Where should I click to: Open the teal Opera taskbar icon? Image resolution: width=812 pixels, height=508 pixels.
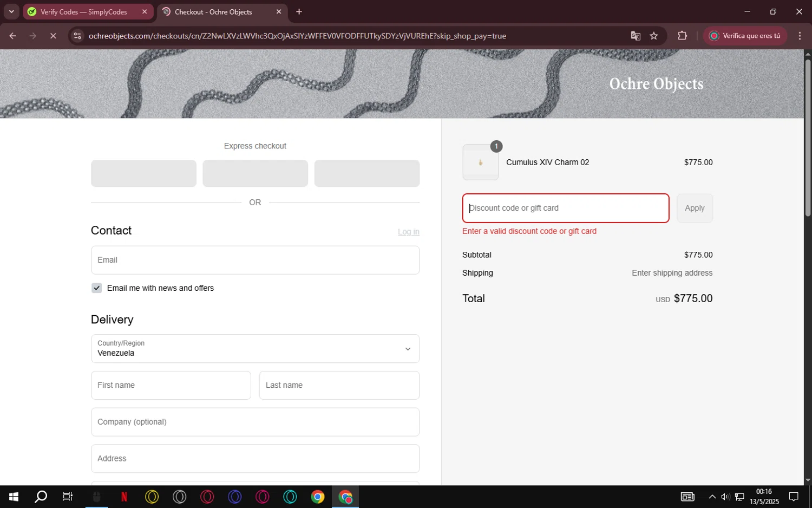290,497
